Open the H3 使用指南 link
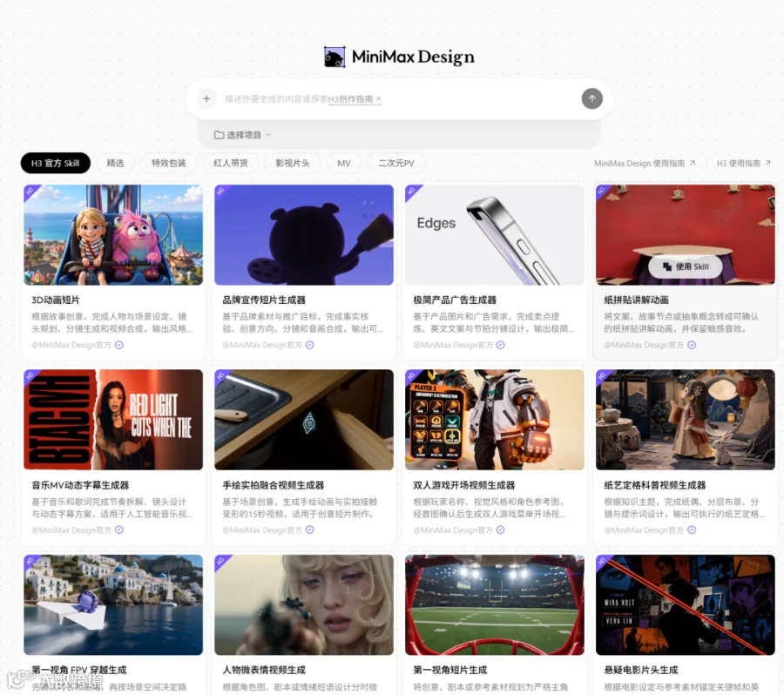This screenshot has width=784, height=695. coord(744,164)
